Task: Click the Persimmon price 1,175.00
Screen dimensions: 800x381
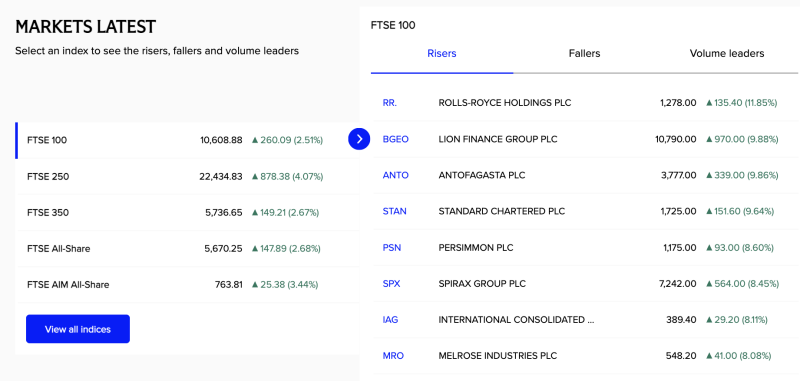Action: [x=680, y=248]
